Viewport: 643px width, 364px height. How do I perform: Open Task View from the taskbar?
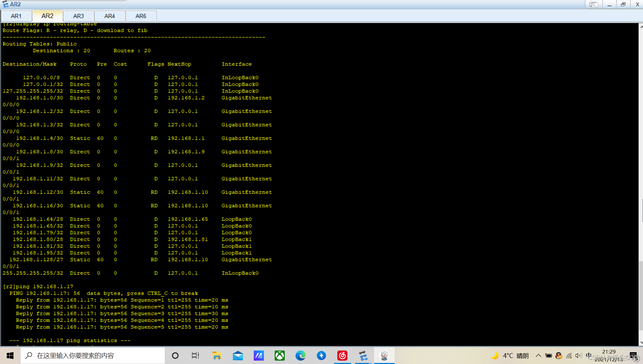(195, 356)
